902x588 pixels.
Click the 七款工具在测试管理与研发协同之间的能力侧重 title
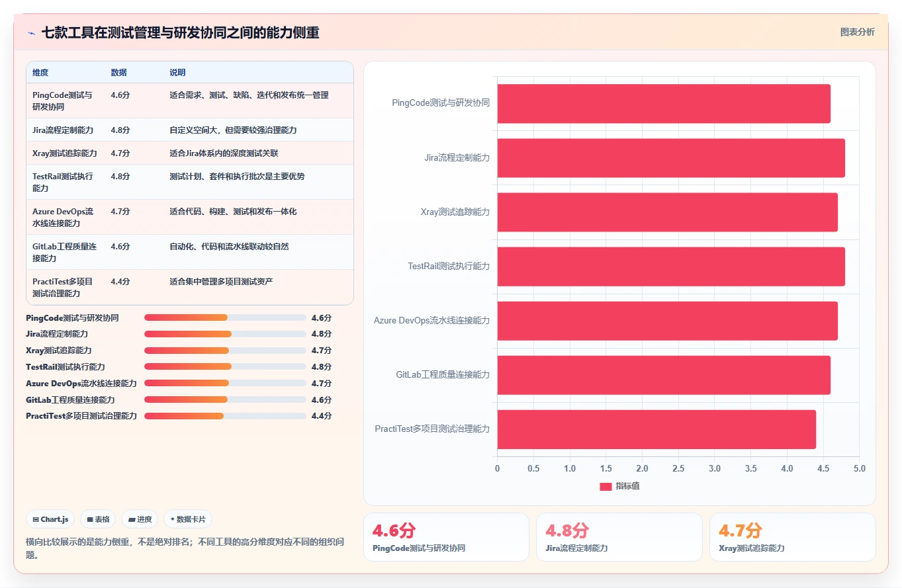pos(181,33)
